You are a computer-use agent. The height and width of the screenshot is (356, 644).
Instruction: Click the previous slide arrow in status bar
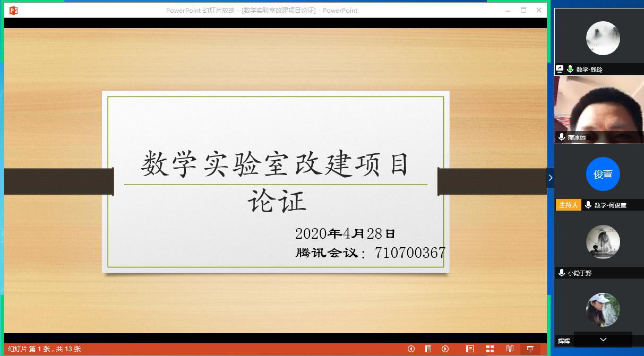pos(411,349)
